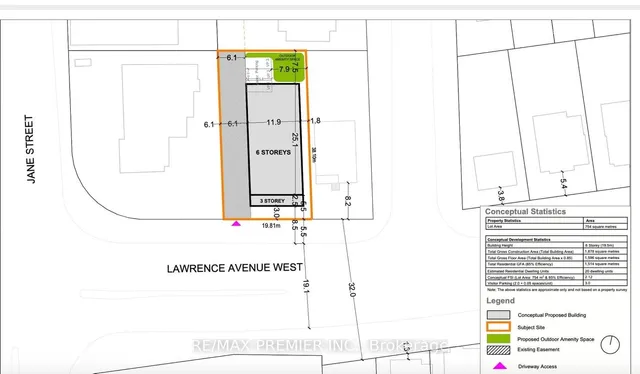The image size is (640, 374).
Task: Click the gray Conceptual Proposed Building legend swatch
Action: (x=498, y=315)
